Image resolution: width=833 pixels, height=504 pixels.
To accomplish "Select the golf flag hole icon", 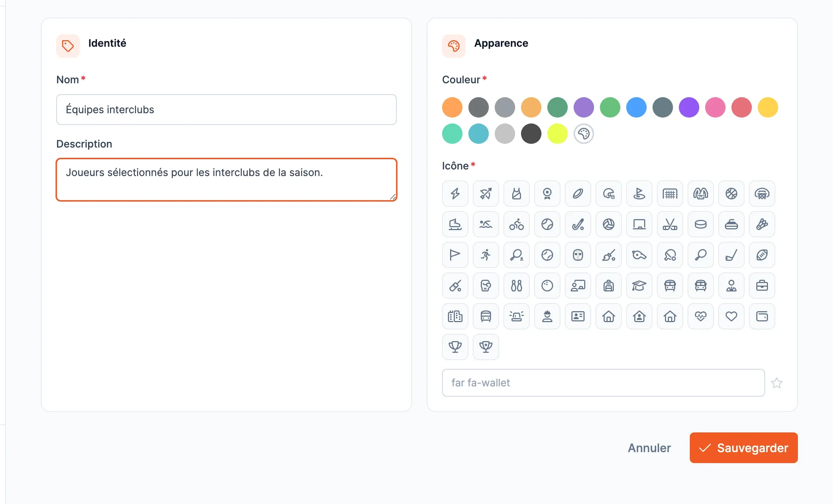I will tap(639, 193).
